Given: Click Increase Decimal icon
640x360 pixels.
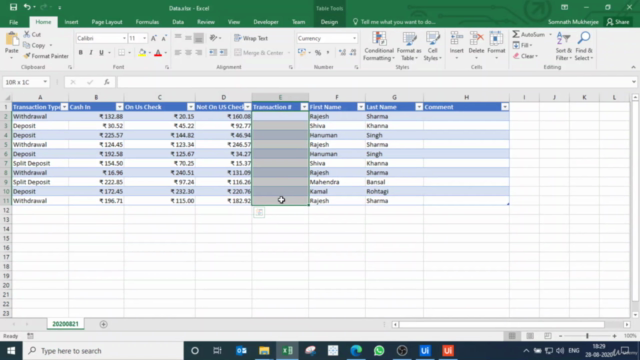Looking at the screenshot, I should point(342,53).
